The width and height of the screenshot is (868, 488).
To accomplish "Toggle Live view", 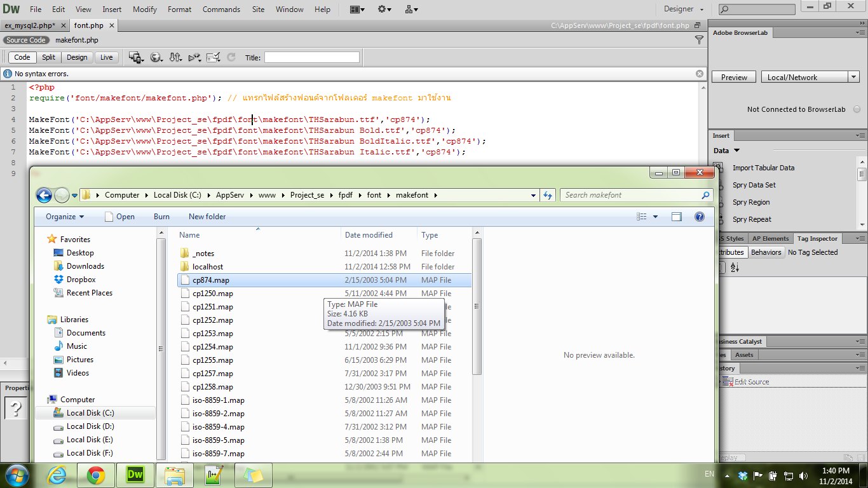I will click(107, 57).
